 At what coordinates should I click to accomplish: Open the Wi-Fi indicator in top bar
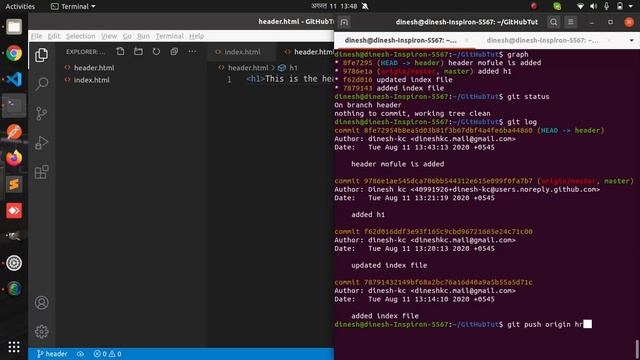[580, 6]
